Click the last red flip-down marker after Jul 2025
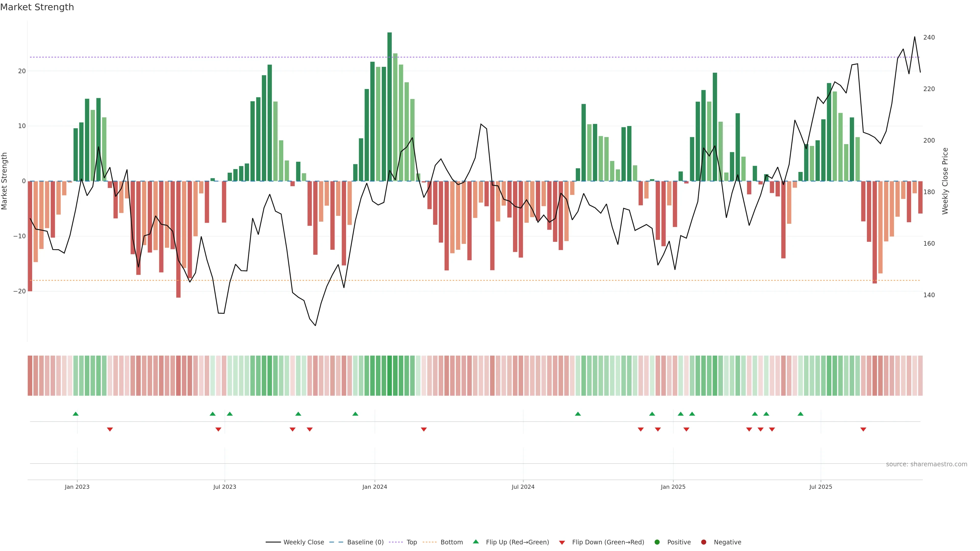Viewport: 980px width, 551px height. (x=863, y=429)
